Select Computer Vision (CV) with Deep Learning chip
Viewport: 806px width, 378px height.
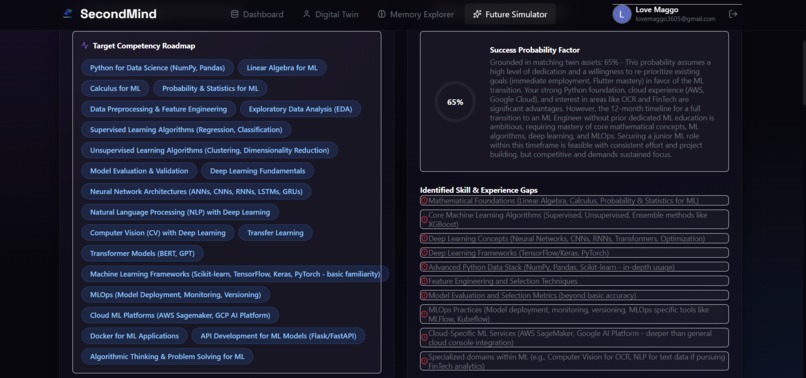point(158,232)
